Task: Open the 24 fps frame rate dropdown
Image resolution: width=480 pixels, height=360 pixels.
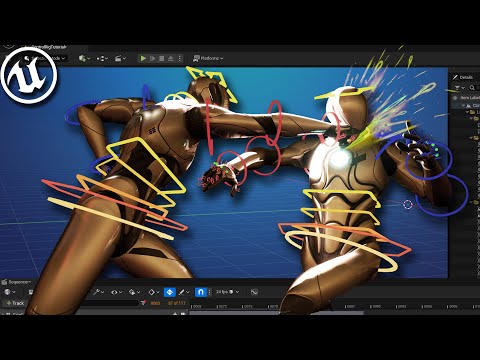Action: coord(227,292)
